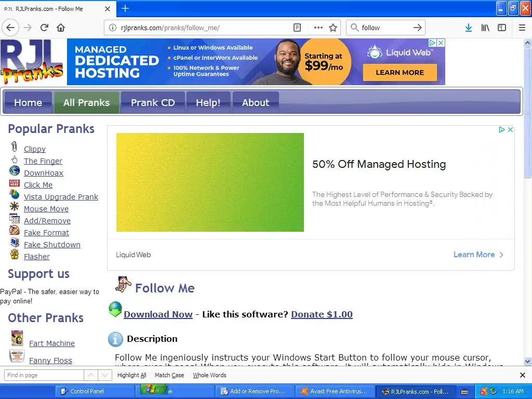This screenshot has width=532, height=399.
Task: Click the Follow Me hand icon
Action: click(123, 285)
